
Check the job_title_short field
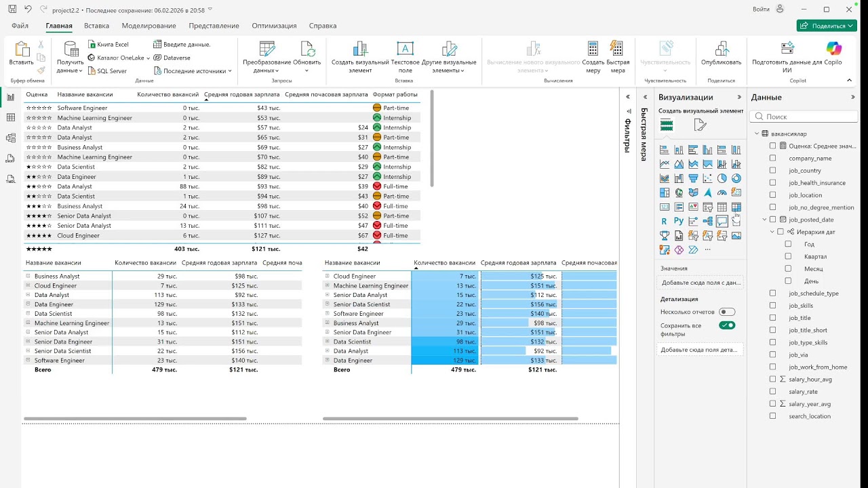click(x=773, y=330)
